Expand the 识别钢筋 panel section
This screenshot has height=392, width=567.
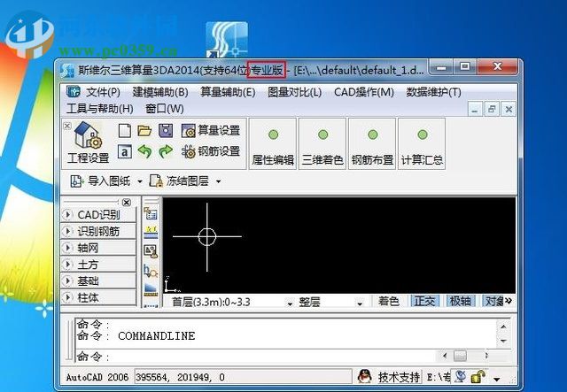click(98, 232)
